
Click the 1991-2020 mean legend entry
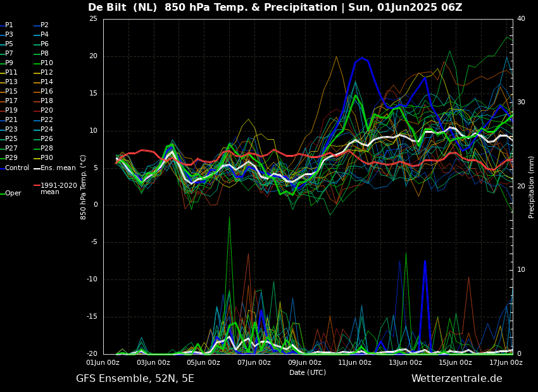(x=55, y=188)
